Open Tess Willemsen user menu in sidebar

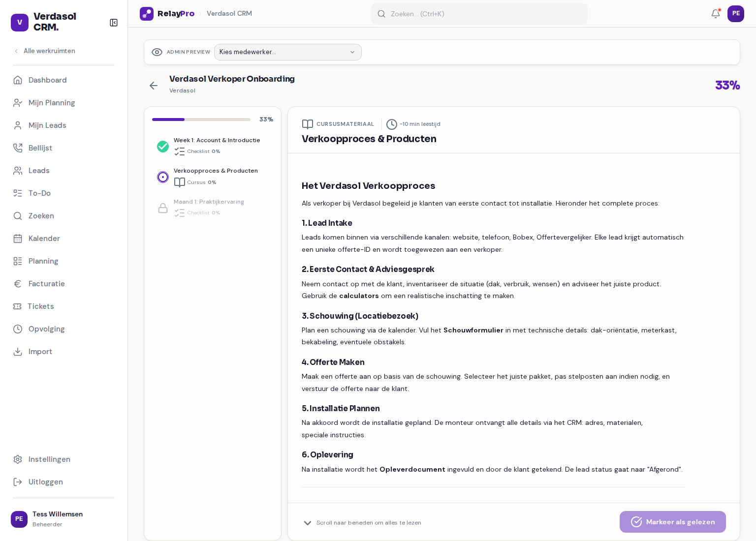pos(63,519)
